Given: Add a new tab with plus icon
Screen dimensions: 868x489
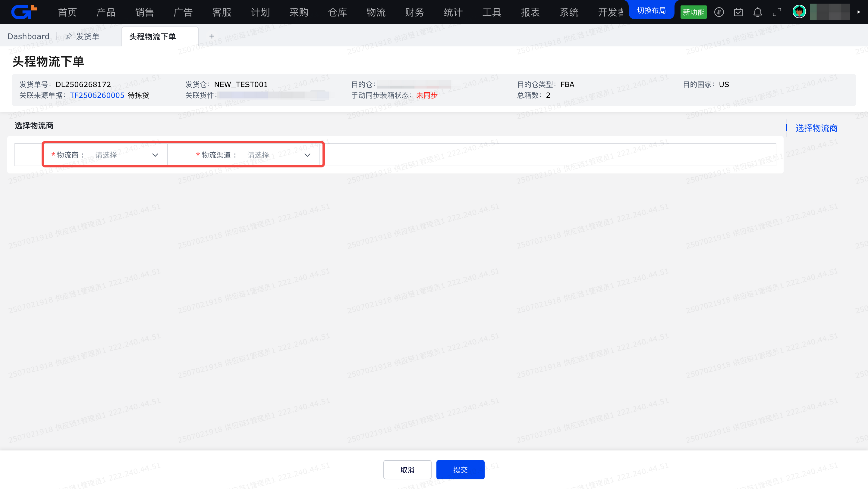Looking at the screenshot, I should tap(212, 36).
